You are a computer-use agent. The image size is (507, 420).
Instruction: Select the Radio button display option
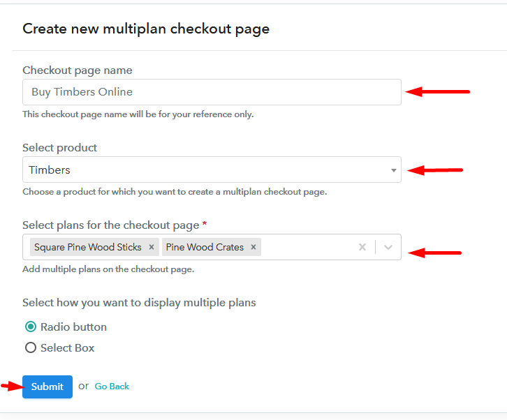31,327
